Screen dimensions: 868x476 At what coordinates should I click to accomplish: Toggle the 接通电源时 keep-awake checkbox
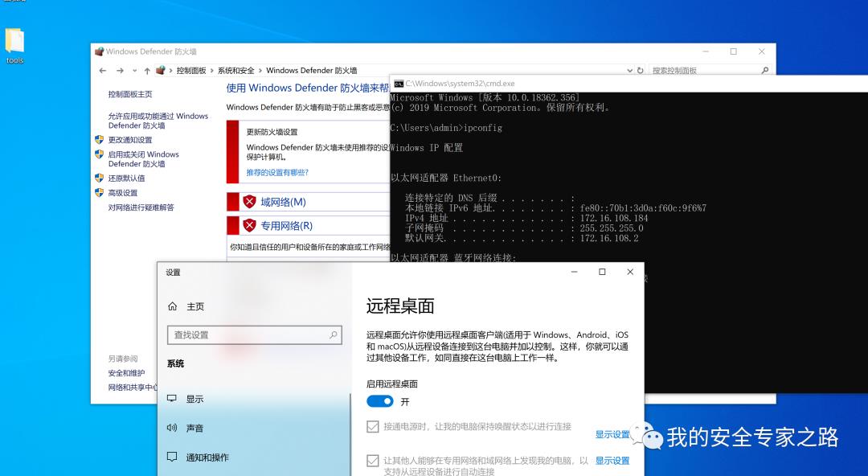(x=373, y=427)
